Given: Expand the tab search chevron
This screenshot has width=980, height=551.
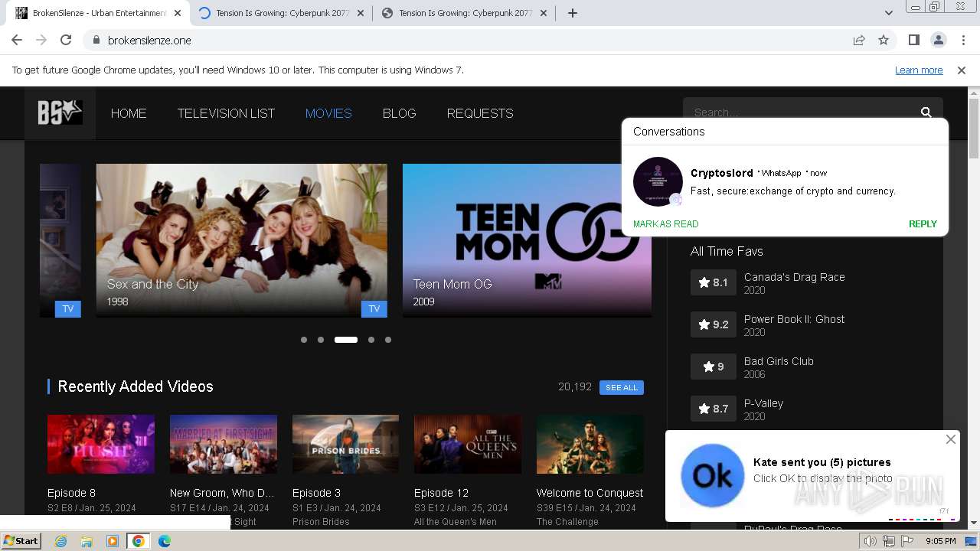Looking at the screenshot, I should point(889,13).
